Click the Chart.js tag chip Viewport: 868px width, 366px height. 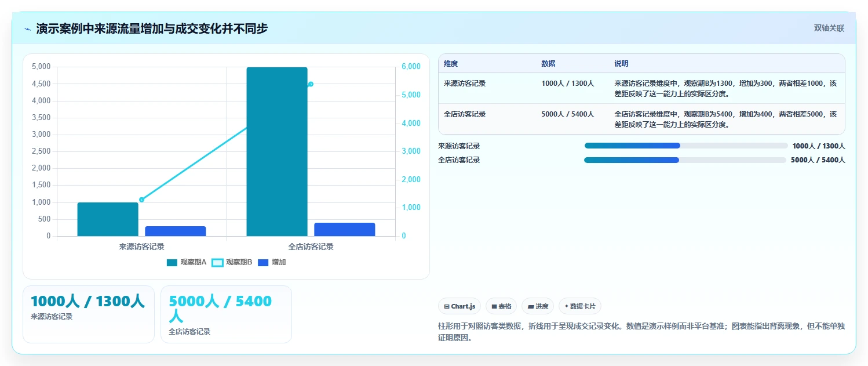pos(459,306)
